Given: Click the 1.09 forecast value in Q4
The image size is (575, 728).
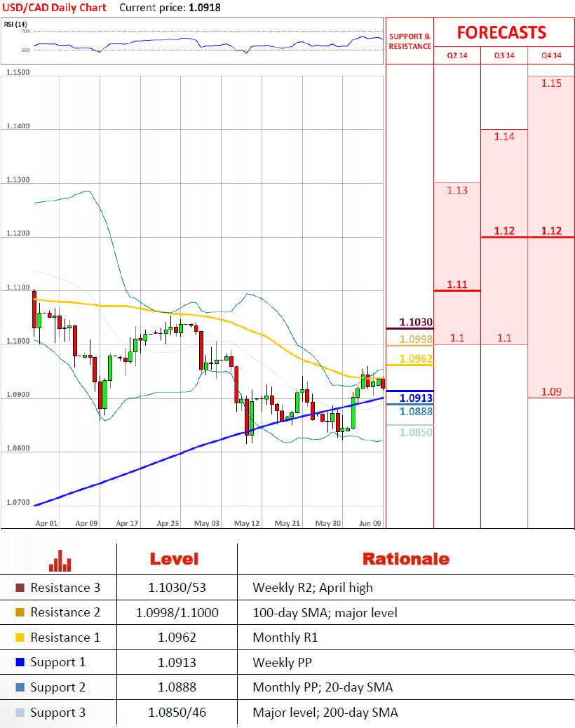Looking at the screenshot, I should pyautogui.click(x=551, y=392).
